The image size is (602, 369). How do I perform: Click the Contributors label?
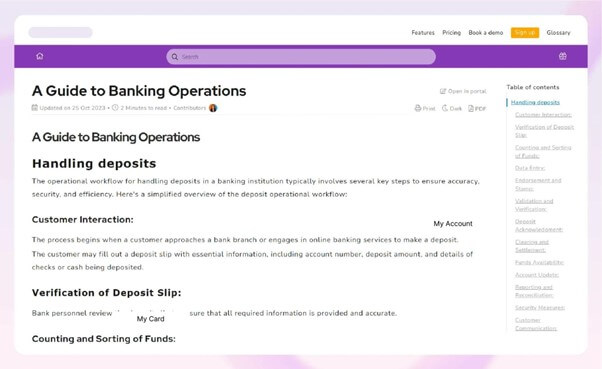click(190, 108)
